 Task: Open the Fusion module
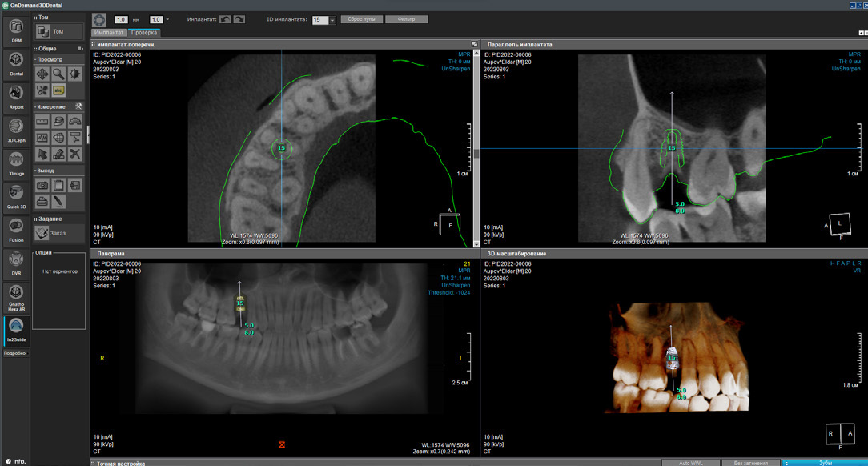point(16,229)
